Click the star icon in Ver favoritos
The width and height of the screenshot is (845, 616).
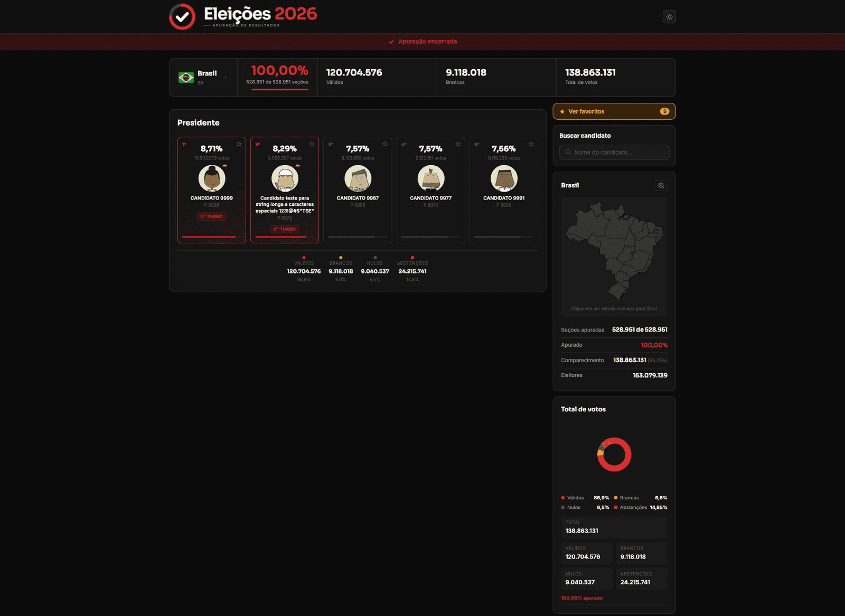click(562, 111)
